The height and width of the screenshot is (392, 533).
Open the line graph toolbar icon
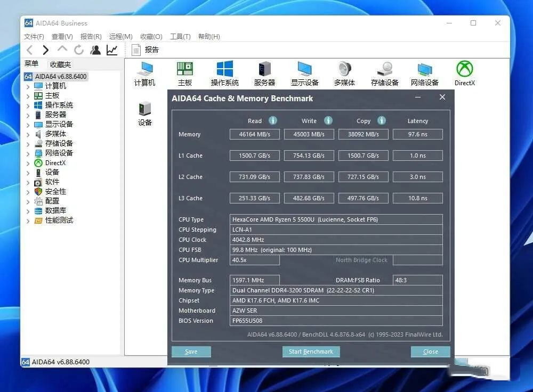click(112, 50)
